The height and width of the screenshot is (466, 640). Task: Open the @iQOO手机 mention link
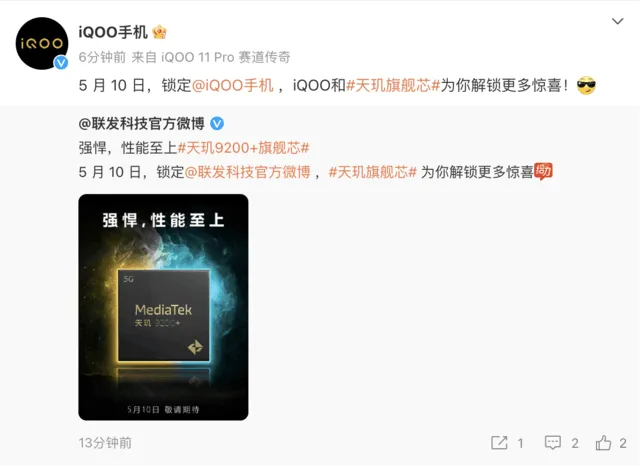click(x=232, y=85)
